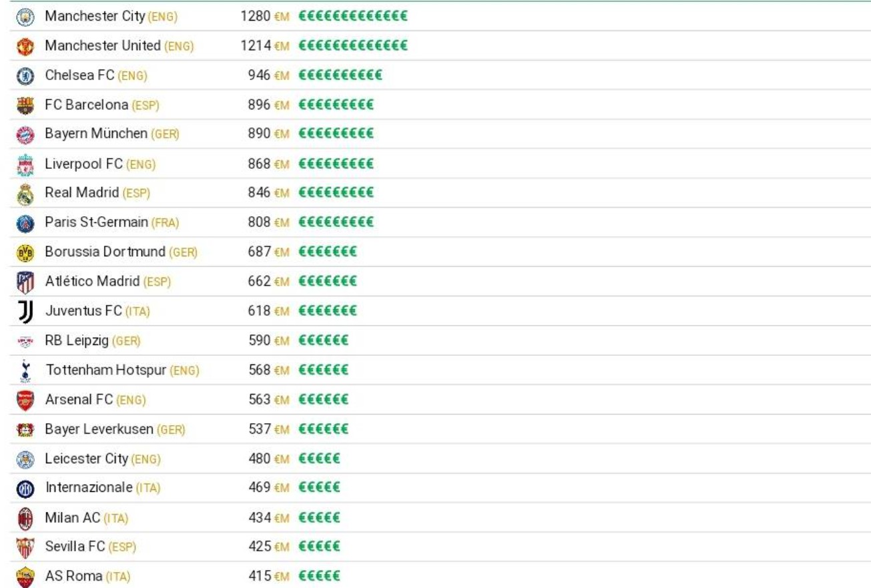The width and height of the screenshot is (871, 588).
Task: Click the AS Roma club crest
Action: coord(25,577)
